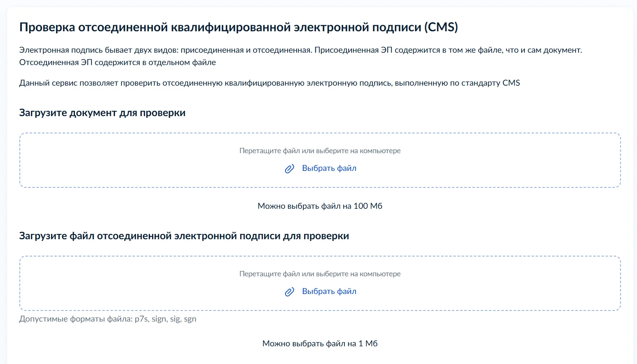Click the paragraph starting "Электронная подпись бывает двух видов"
The image size is (637, 364).
point(300,50)
